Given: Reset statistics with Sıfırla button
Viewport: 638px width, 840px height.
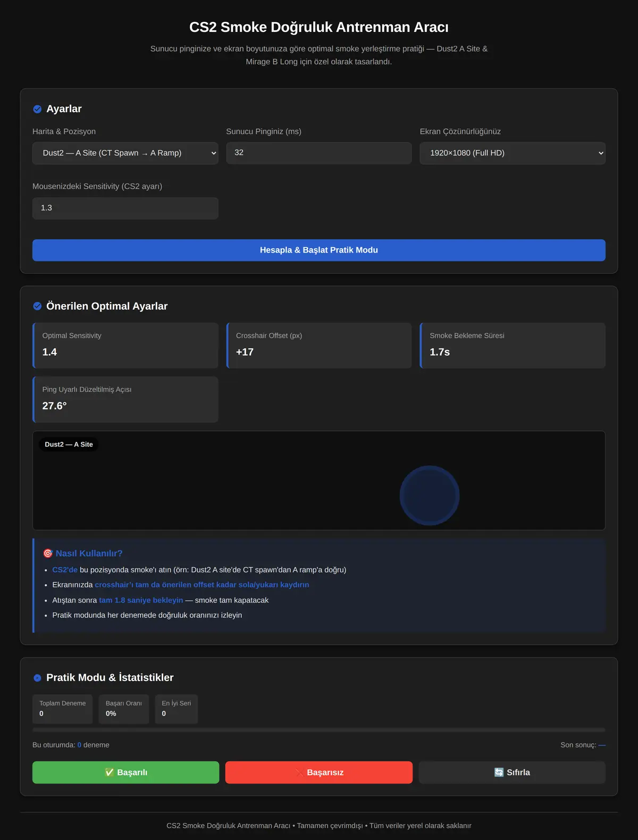Looking at the screenshot, I should pyautogui.click(x=512, y=772).
